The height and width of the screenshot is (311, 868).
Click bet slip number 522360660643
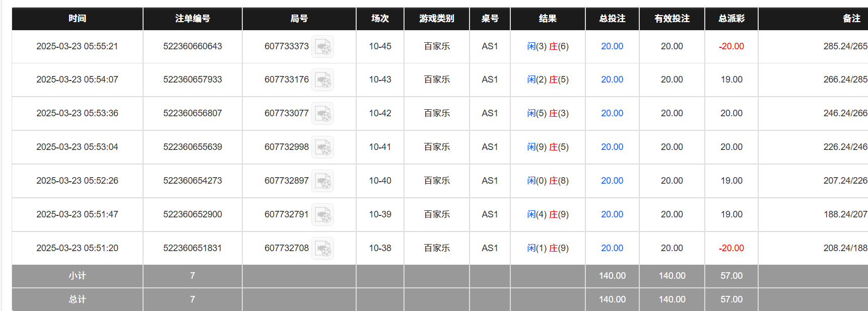click(192, 46)
